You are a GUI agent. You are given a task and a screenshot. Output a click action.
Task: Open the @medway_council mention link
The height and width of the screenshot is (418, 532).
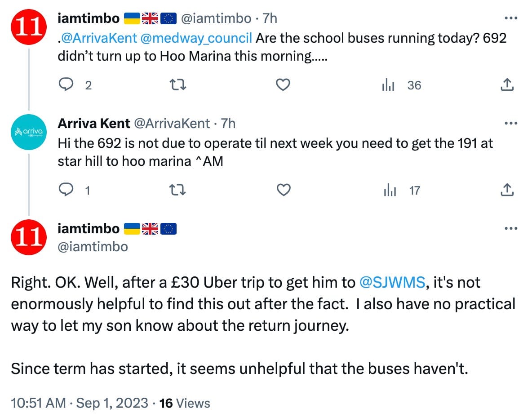pyautogui.click(x=196, y=38)
